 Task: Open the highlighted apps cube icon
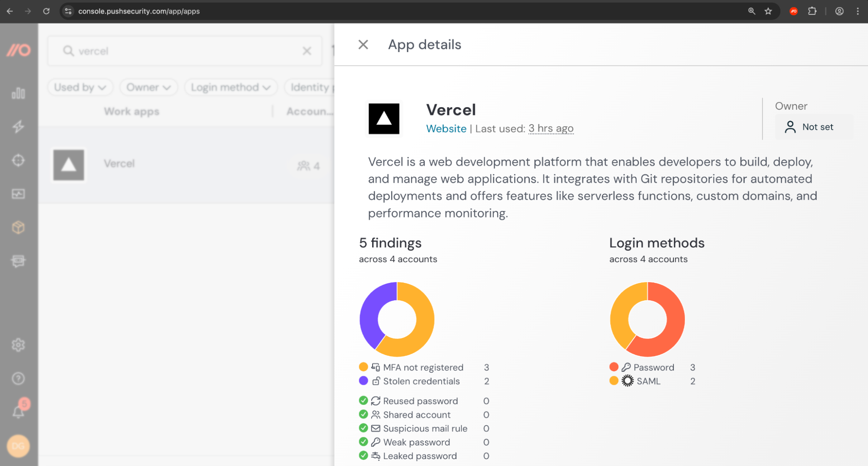(x=19, y=227)
